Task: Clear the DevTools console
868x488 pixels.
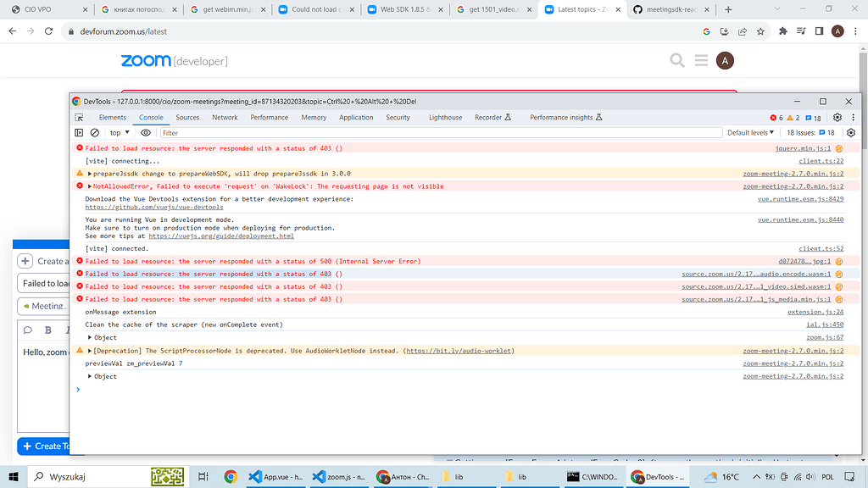Action: pos(94,133)
